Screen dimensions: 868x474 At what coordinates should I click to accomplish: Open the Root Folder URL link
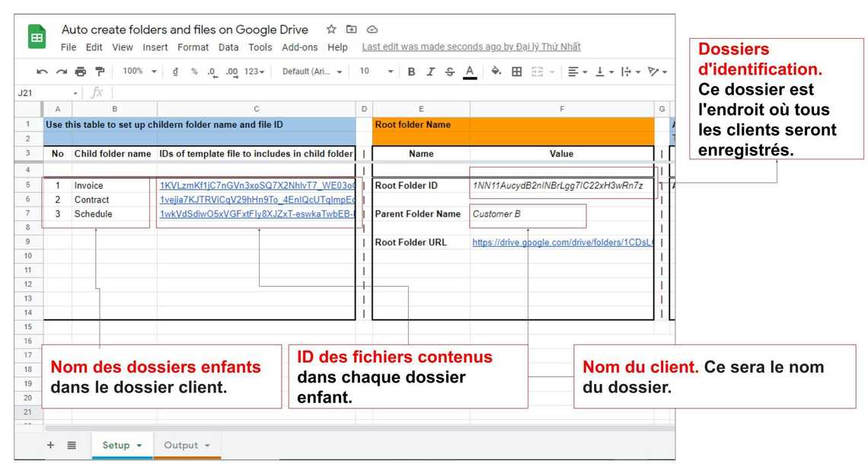point(562,242)
